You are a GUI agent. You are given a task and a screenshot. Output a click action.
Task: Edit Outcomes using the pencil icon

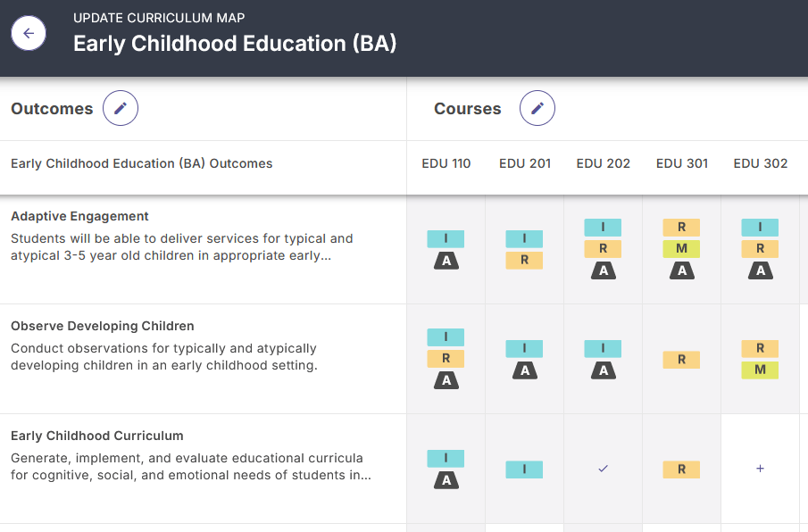click(x=121, y=109)
